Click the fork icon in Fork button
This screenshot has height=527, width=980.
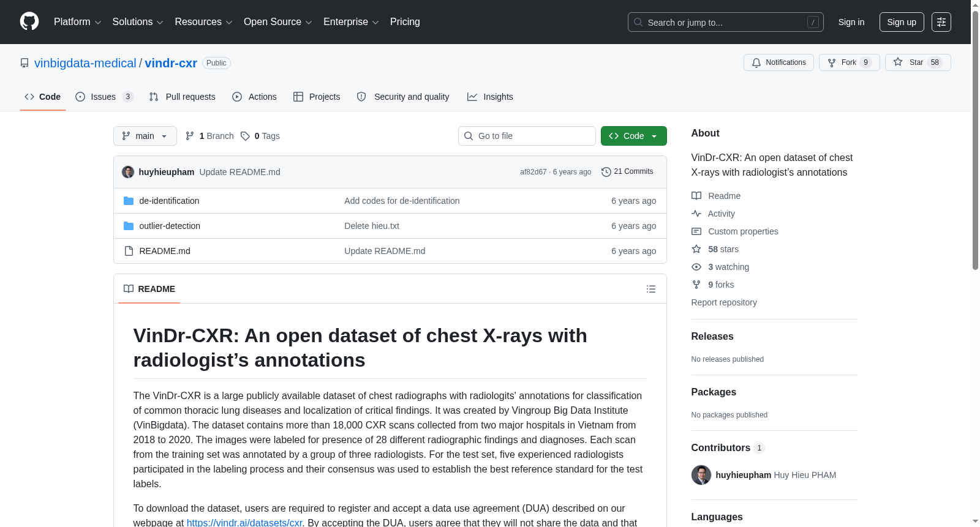(832, 62)
